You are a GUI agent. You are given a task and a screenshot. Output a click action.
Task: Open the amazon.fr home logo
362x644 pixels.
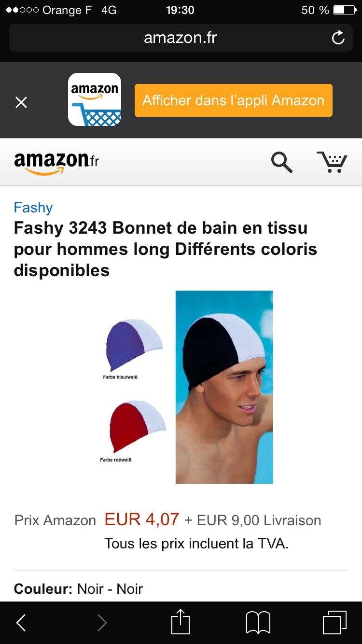point(56,163)
